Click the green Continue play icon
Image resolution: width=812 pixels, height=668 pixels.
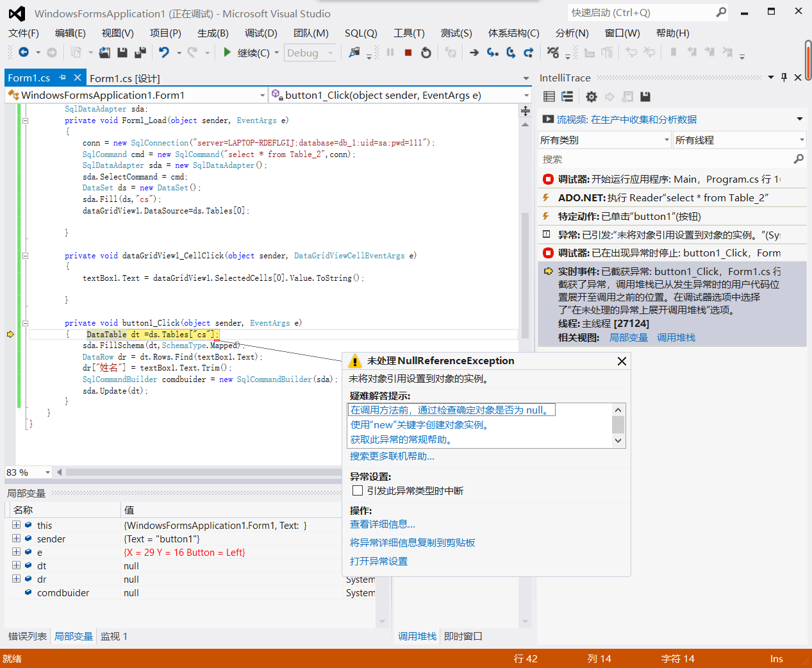tap(227, 53)
